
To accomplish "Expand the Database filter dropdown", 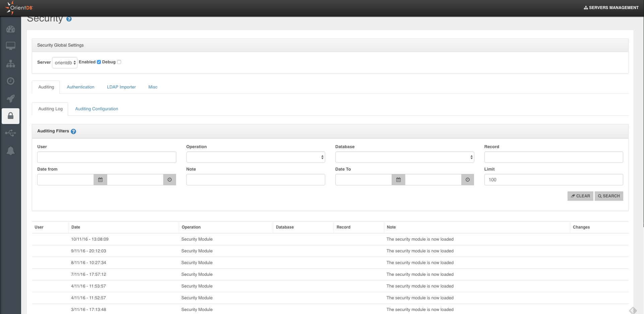I will coord(404,157).
